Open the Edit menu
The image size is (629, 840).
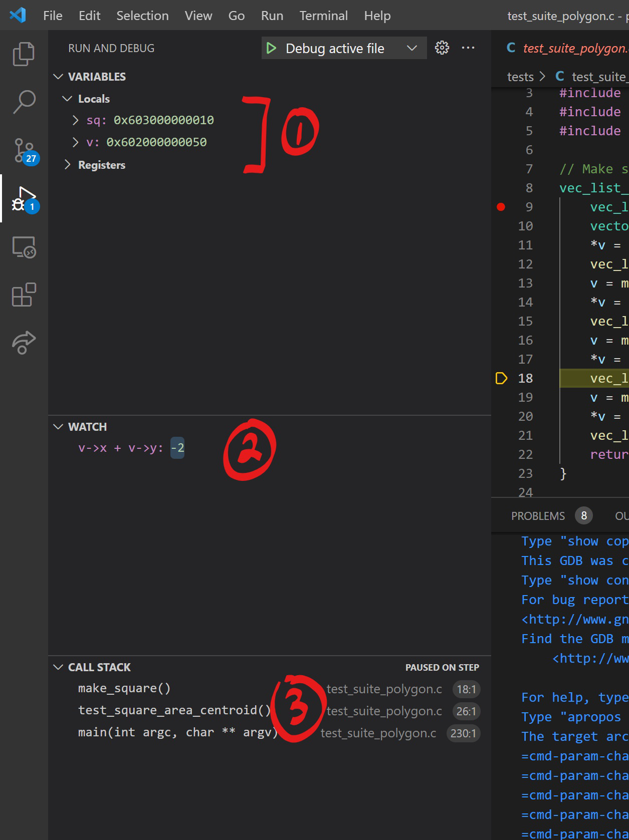89,16
